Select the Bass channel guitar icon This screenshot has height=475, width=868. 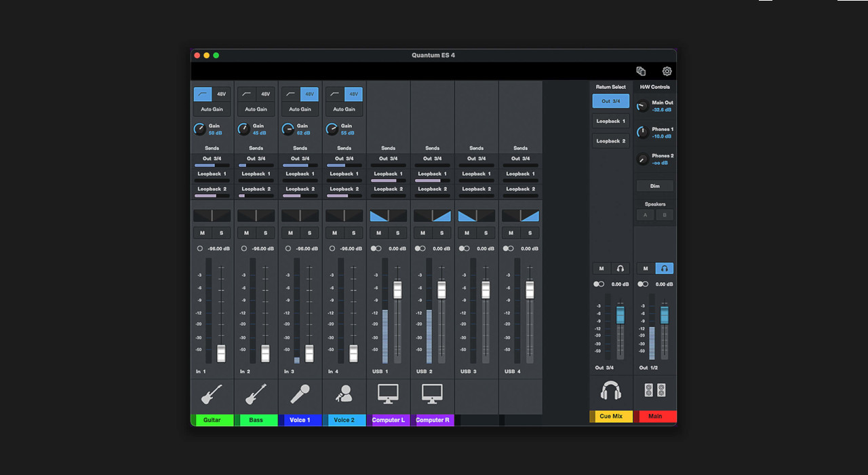click(x=256, y=394)
